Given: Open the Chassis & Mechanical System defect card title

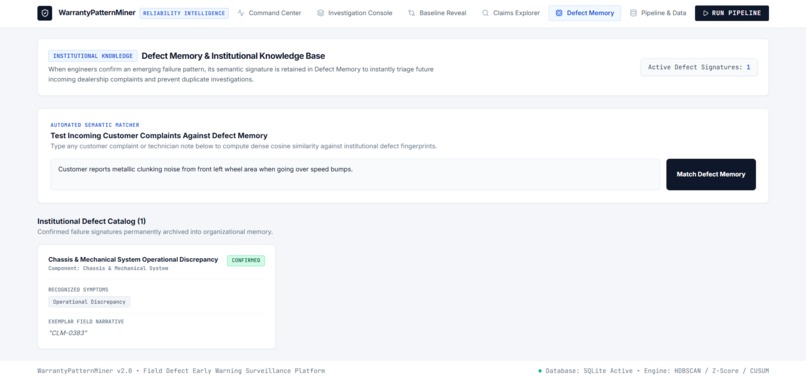Looking at the screenshot, I should tap(133, 259).
